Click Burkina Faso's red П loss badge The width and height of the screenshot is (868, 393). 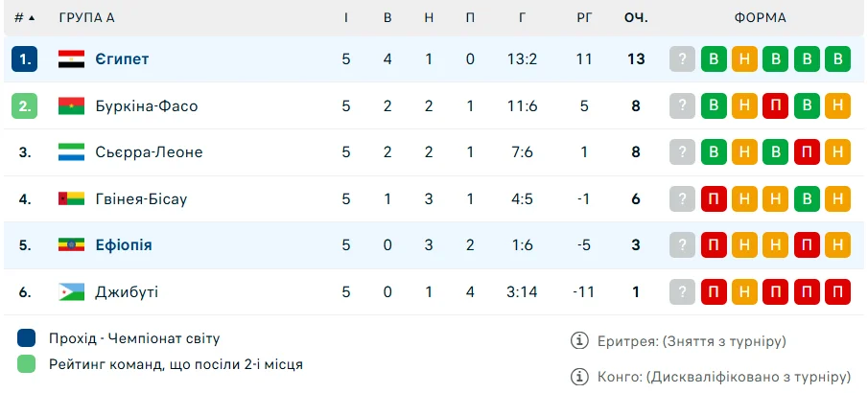[x=775, y=105]
